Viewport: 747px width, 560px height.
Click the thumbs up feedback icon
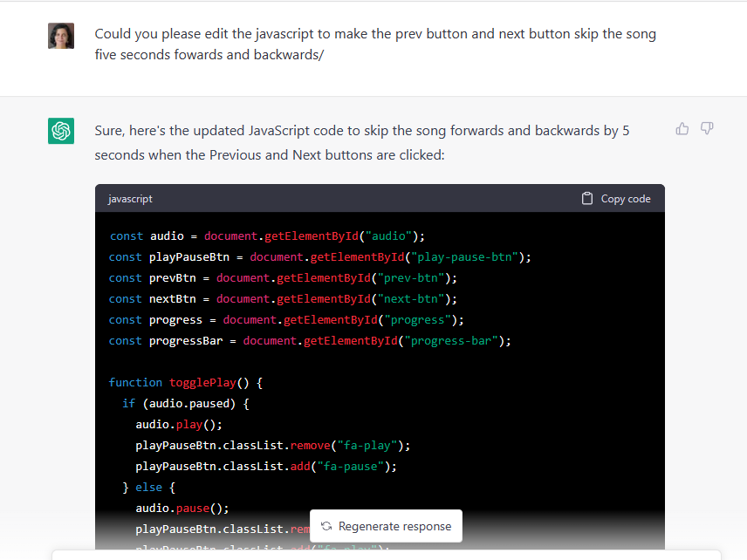pos(682,129)
